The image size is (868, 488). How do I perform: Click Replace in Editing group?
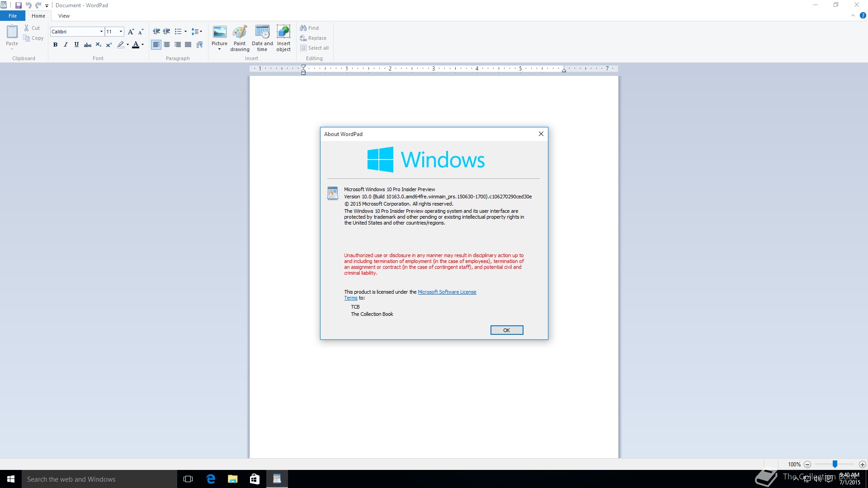(313, 38)
